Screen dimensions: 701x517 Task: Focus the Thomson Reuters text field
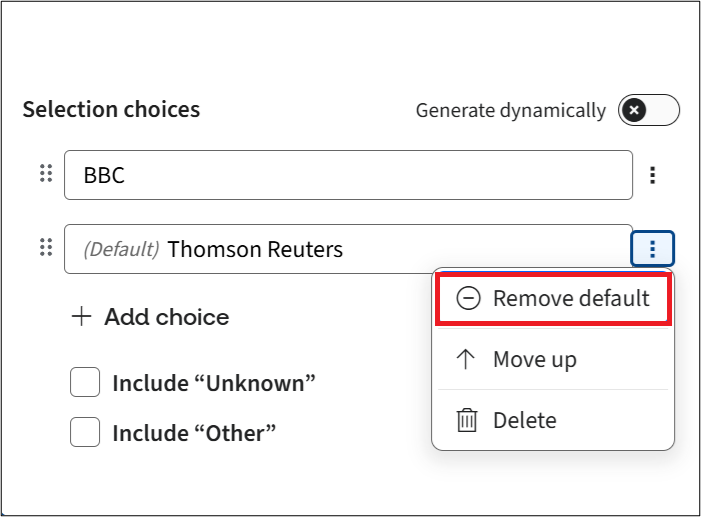point(400,249)
